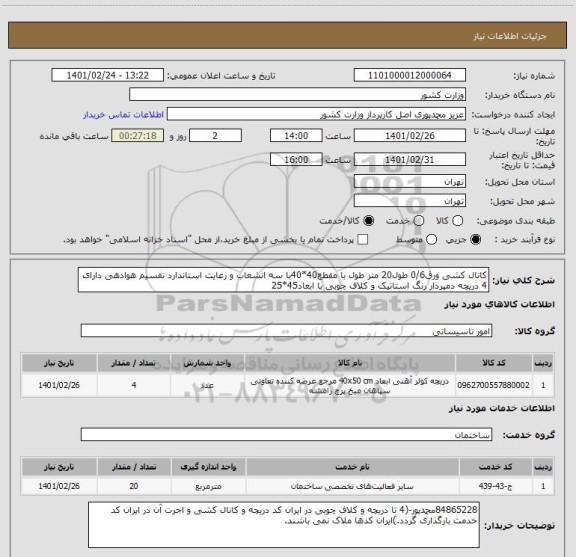Click the واحد اندازه گیری column header

[208, 467]
